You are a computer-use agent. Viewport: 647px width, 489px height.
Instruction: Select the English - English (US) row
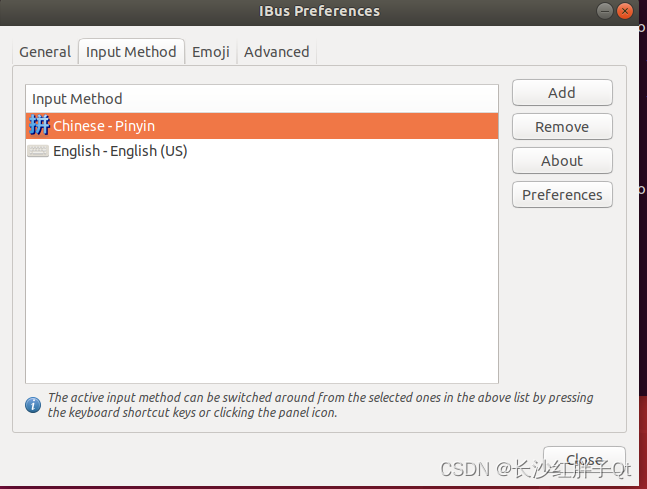[262, 151]
